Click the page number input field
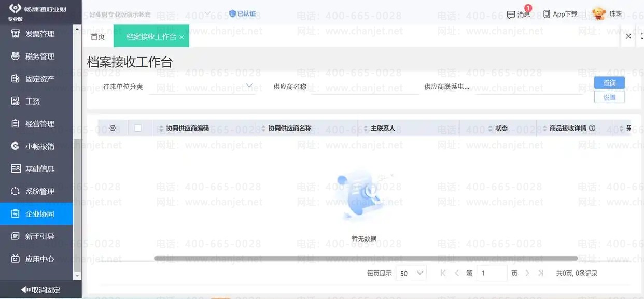 (492, 273)
